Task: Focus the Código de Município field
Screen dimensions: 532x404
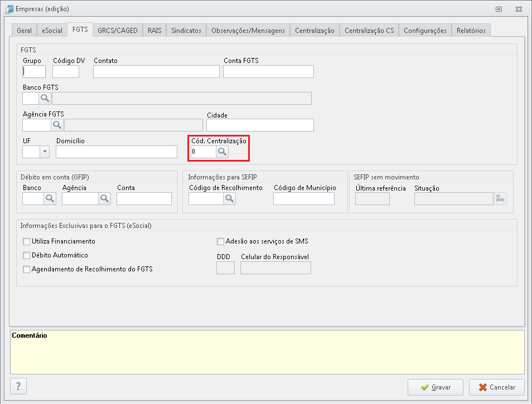Action: click(303, 198)
